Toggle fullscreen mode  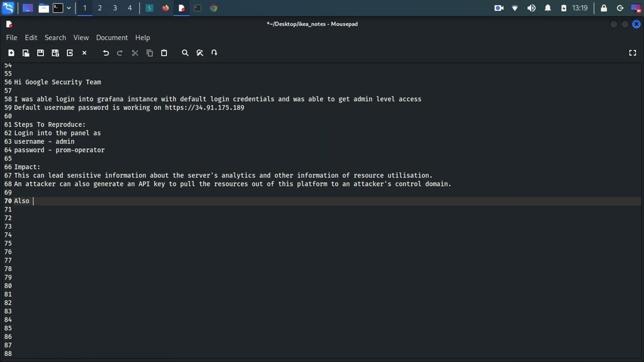coord(633,53)
